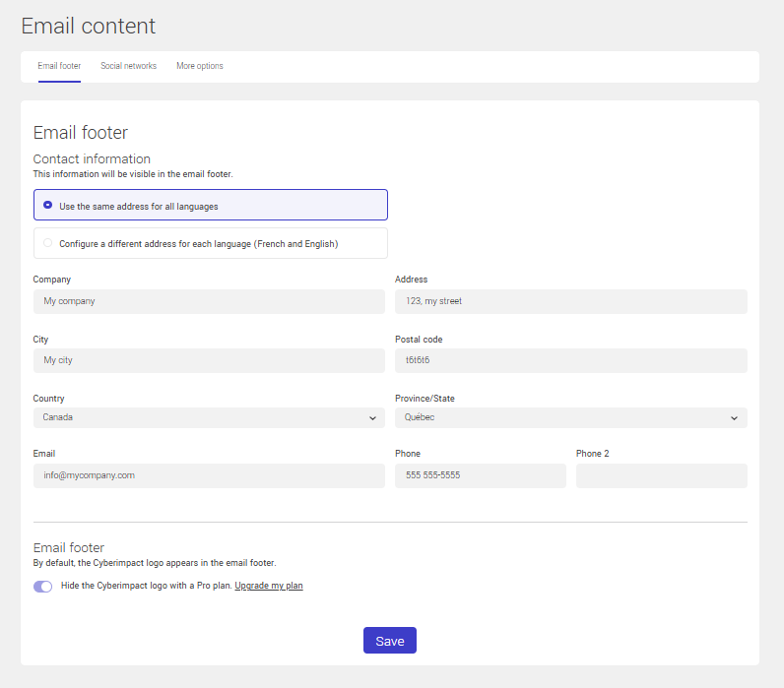Viewport: 784px width, 688px height.
Task: Click the Save button
Action: pos(390,641)
